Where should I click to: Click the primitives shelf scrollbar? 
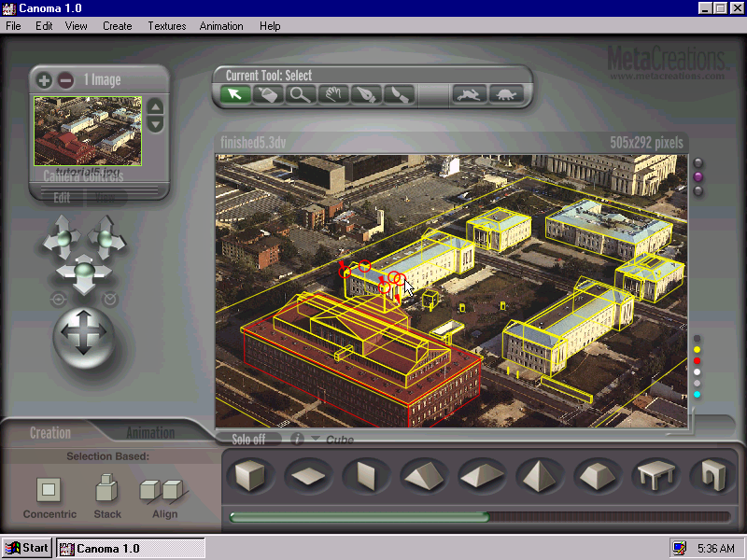coord(480,517)
